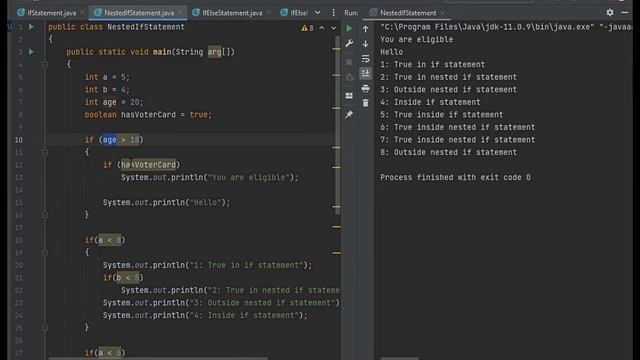The width and height of the screenshot is (640, 360).
Task: Open run configuration wrench icon
Action: pos(349,43)
